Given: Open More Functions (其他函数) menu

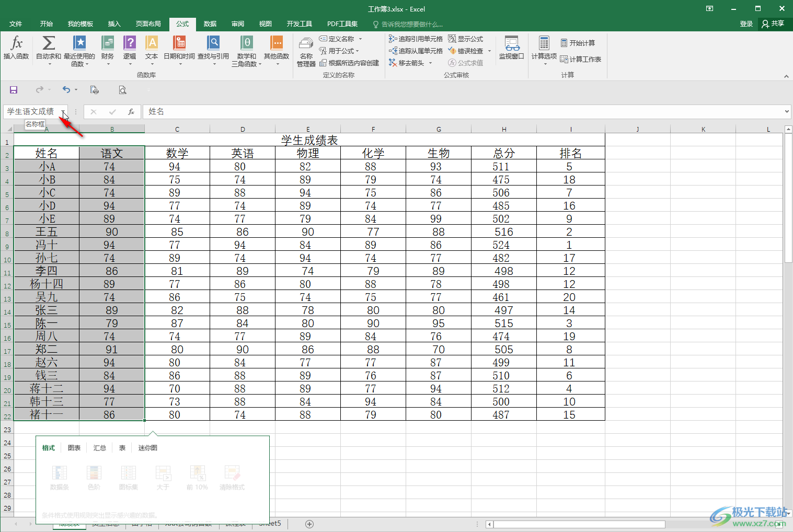Looking at the screenshot, I should pyautogui.click(x=277, y=51).
